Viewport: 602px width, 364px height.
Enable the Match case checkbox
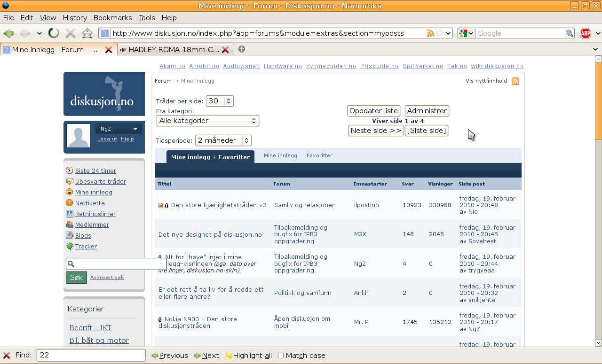pos(281,356)
